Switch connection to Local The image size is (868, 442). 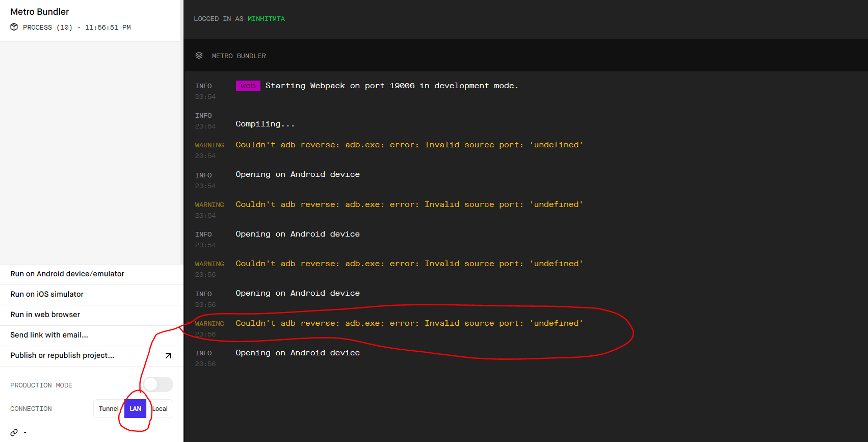click(x=160, y=409)
